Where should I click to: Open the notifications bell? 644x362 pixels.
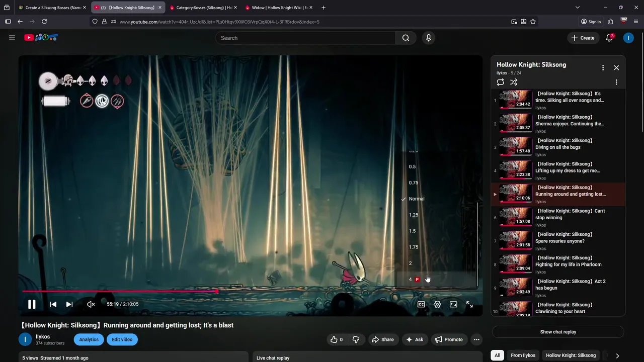(609, 38)
